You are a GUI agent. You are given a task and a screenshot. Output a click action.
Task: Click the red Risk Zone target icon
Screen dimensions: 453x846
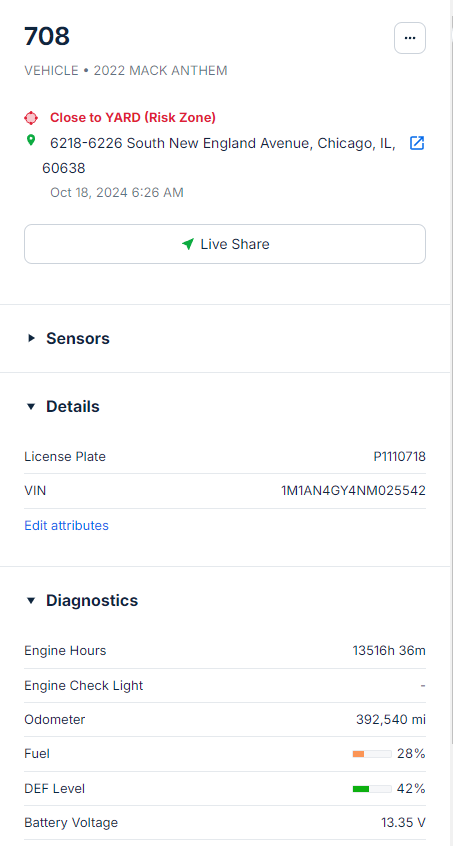pyautogui.click(x=31, y=118)
